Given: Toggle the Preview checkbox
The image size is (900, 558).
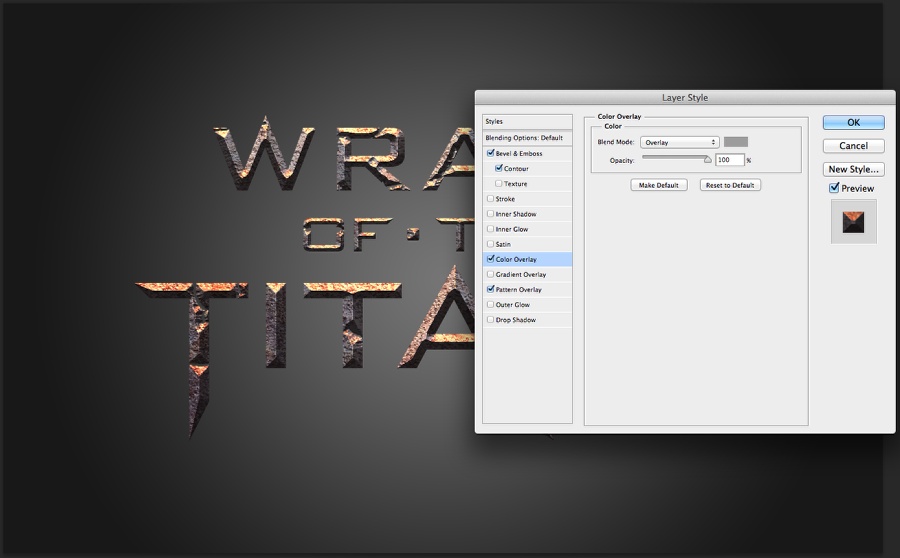Looking at the screenshot, I should (x=834, y=188).
